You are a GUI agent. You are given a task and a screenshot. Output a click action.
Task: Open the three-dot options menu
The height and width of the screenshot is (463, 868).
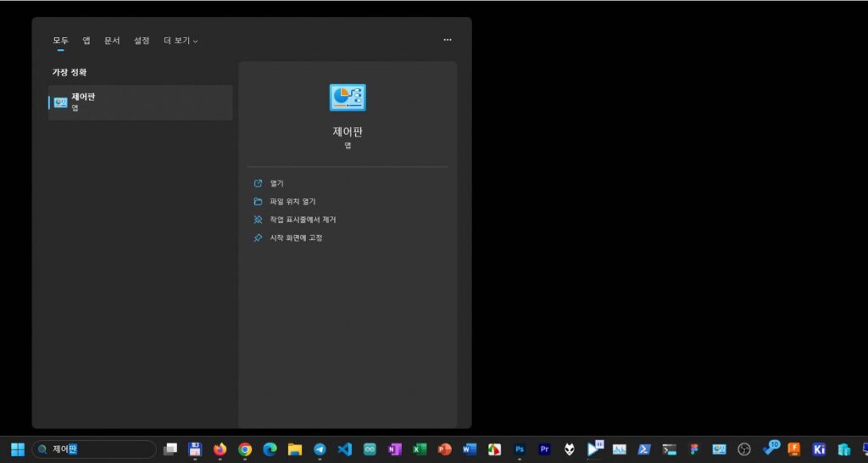point(448,40)
